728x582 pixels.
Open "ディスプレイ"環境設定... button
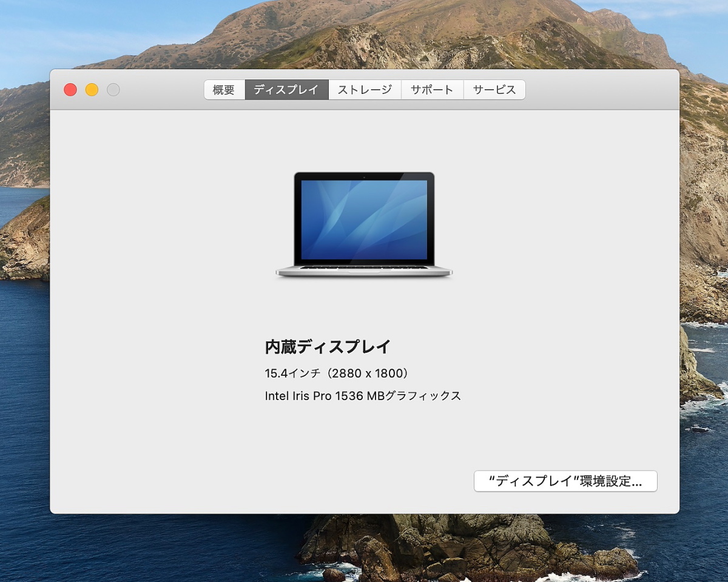pyautogui.click(x=565, y=481)
